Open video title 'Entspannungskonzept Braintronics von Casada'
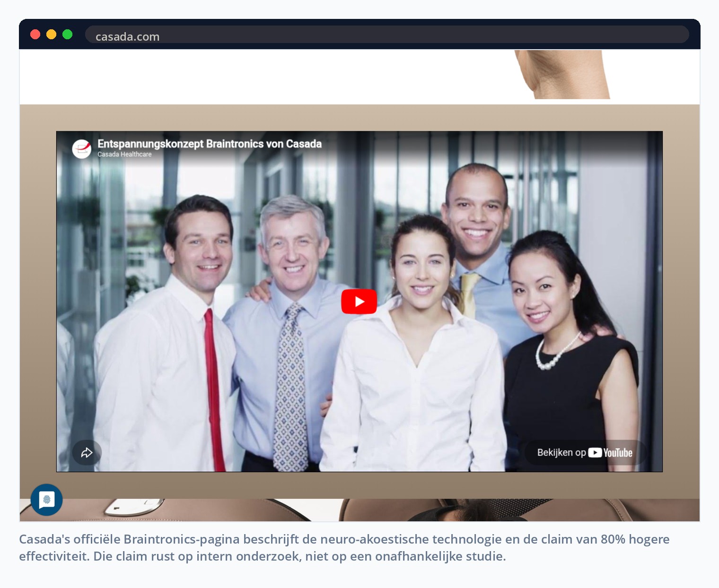 pyautogui.click(x=210, y=144)
